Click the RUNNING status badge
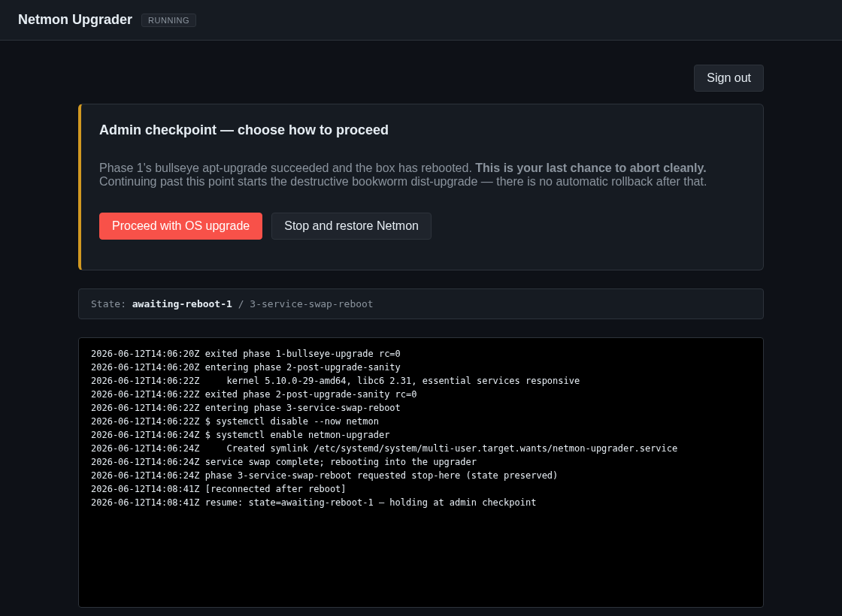 point(168,20)
